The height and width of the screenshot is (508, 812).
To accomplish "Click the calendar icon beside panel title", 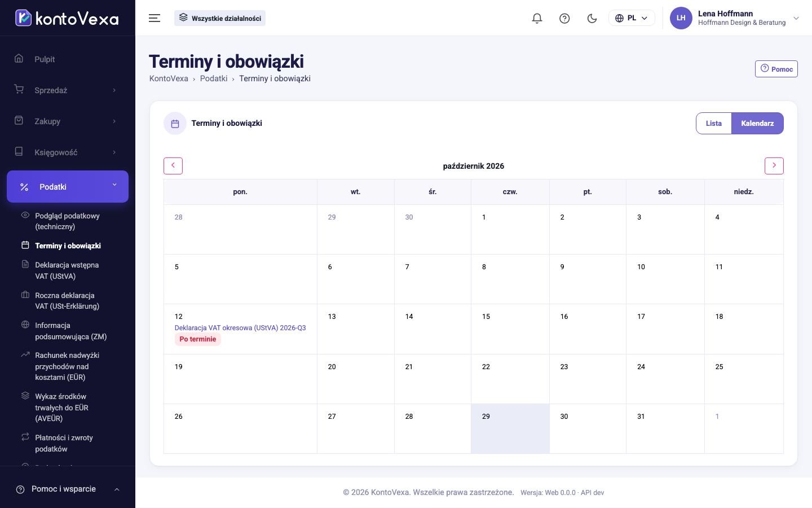I will pyautogui.click(x=175, y=124).
